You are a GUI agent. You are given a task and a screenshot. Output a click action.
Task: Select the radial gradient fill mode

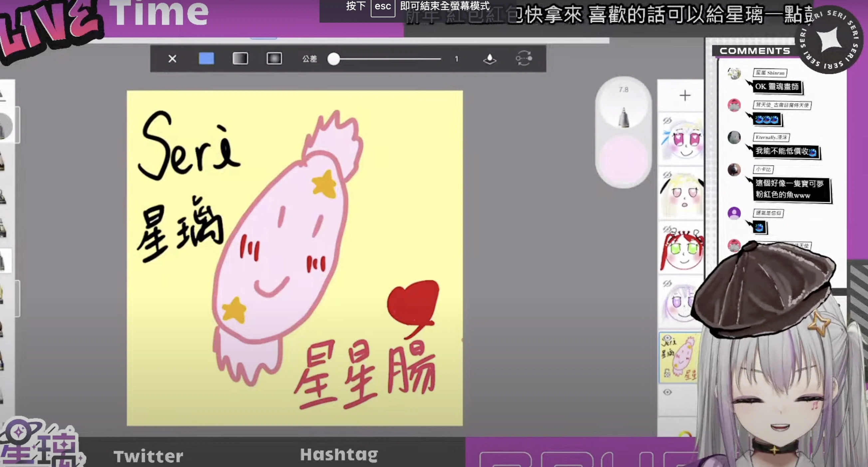coord(274,59)
